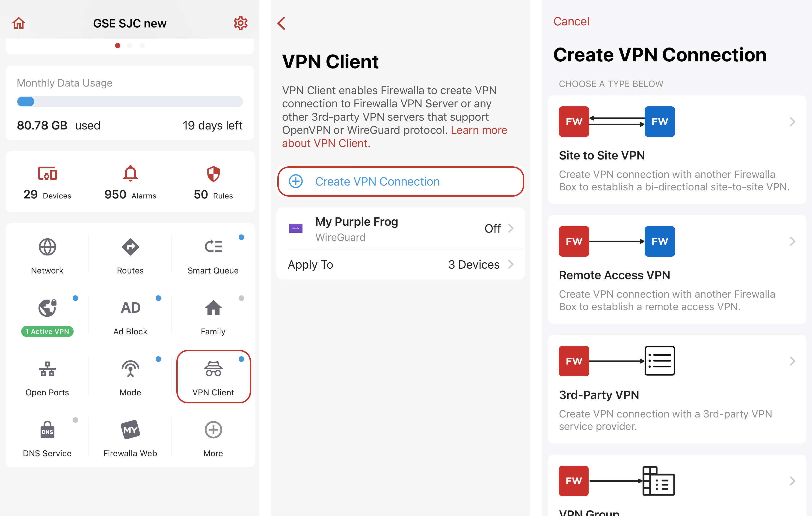Follow the Learn more about VPN Client link
The image size is (812, 516).
coord(394,137)
